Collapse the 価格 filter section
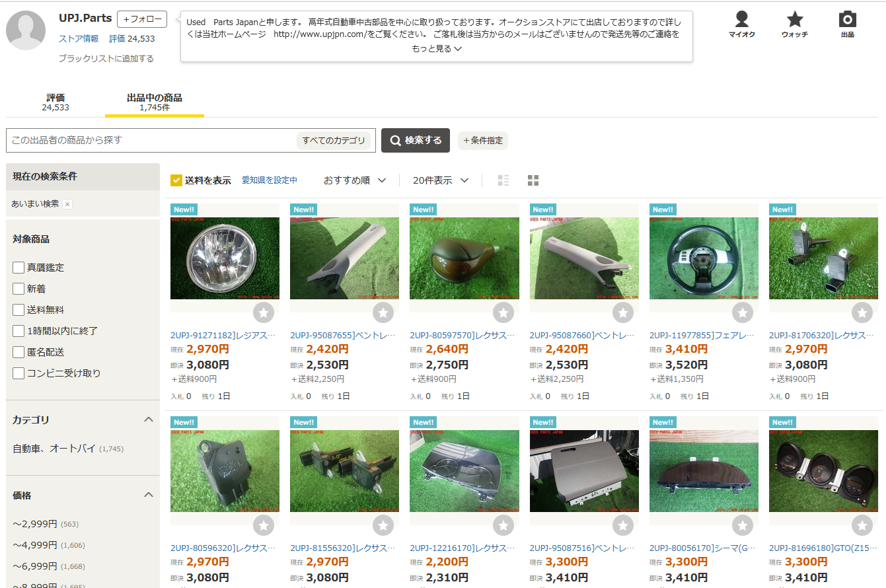The height and width of the screenshot is (588, 886). 149,495
